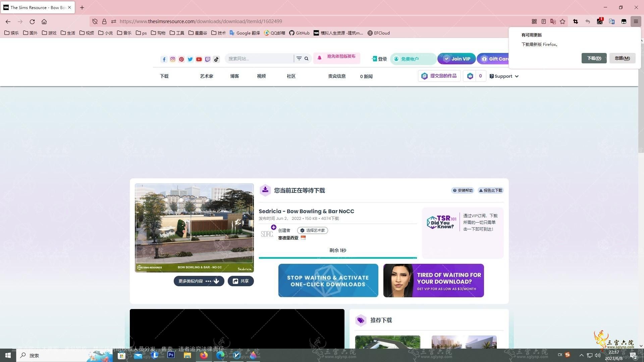Go to the browser home page
Image resolution: width=644 pixels, height=362 pixels.
point(44,21)
